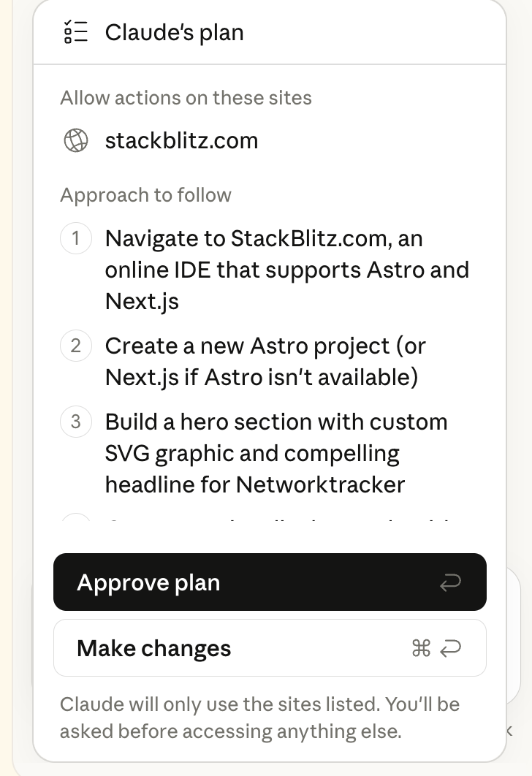Click the step 1 number circle

(x=76, y=239)
